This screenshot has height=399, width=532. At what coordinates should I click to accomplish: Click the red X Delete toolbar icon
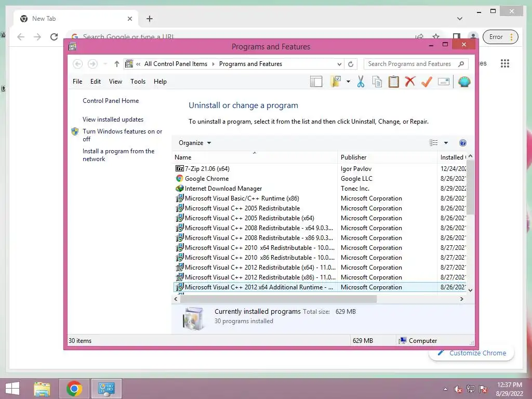[410, 82]
